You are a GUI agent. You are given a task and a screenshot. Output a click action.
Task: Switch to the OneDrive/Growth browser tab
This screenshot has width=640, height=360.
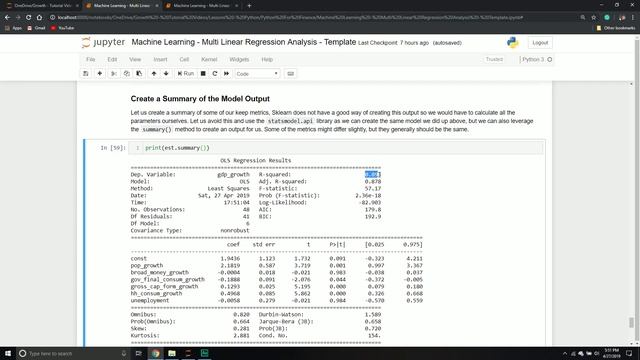(x=41, y=6)
